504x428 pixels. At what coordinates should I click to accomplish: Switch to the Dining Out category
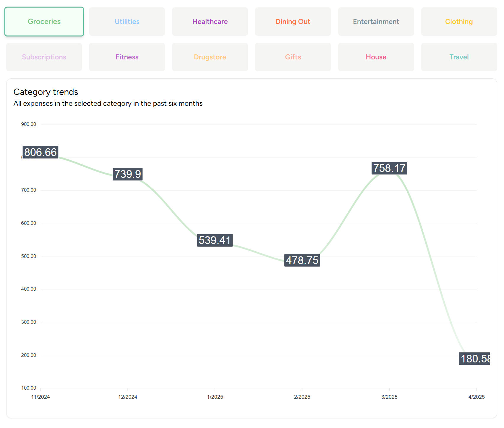[293, 21]
